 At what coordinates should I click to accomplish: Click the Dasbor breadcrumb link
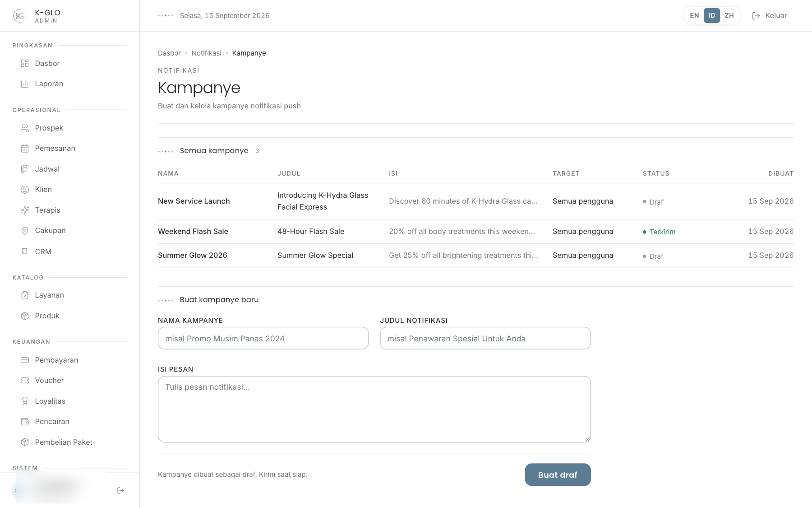pos(169,53)
